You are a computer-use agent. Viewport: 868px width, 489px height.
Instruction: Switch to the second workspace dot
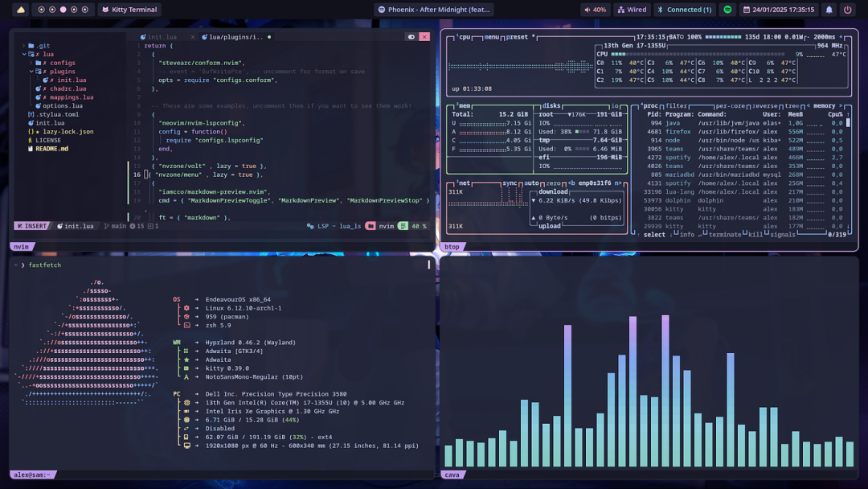[x=52, y=10]
